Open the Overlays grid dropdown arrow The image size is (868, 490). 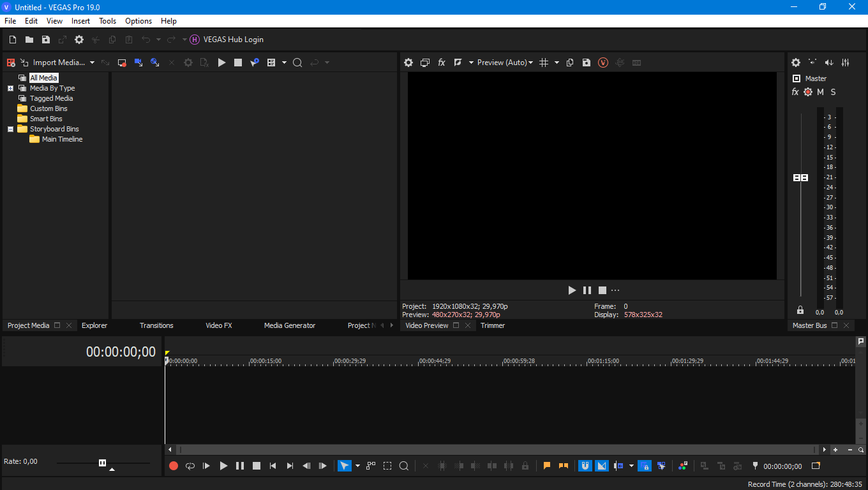557,63
